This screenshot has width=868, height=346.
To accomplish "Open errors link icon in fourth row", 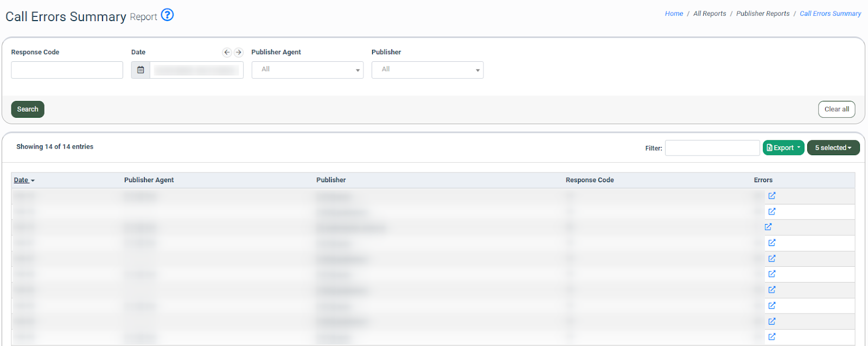I will click(x=772, y=242).
